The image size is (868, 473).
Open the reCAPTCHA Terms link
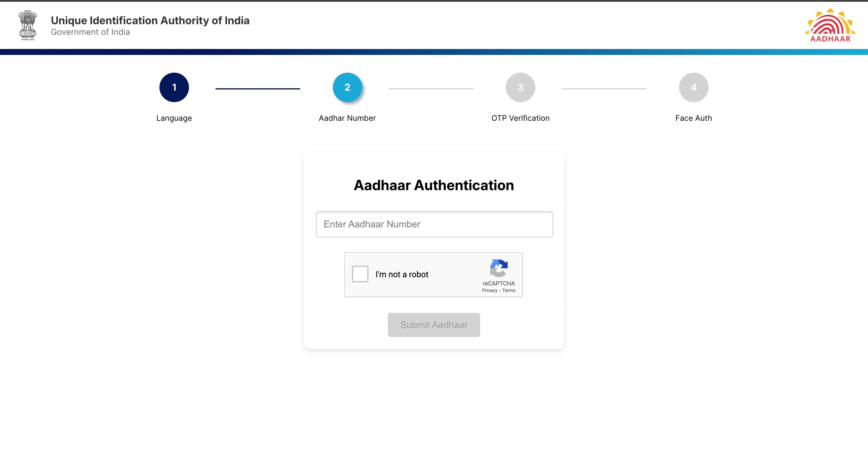[x=508, y=291]
